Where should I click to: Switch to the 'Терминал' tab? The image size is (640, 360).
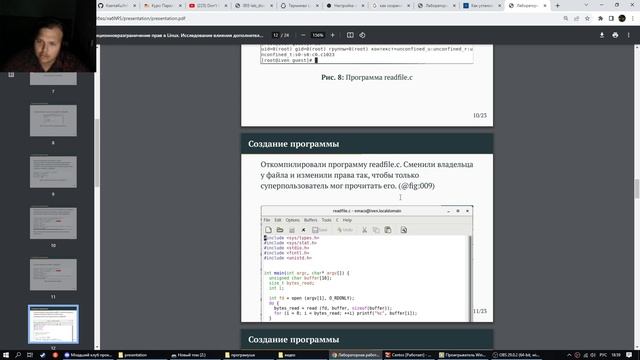(x=299, y=6)
